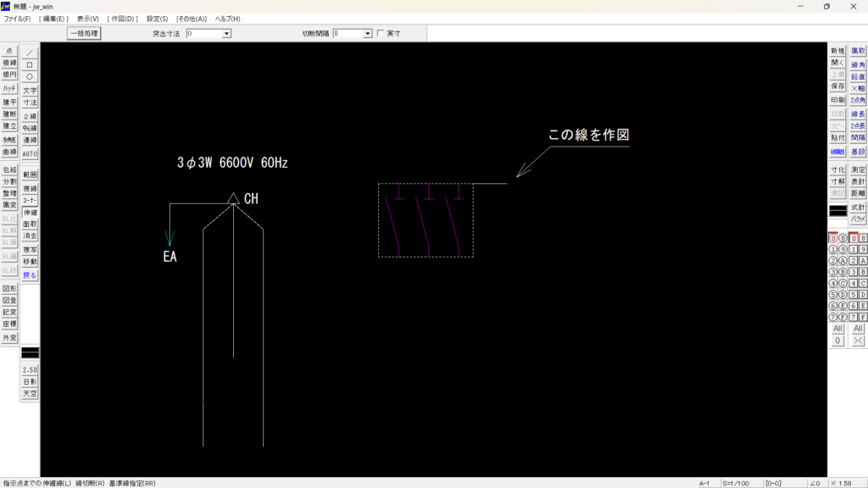Select the circle (○) tool
This screenshot has height=488, width=868.
pyautogui.click(x=30, y=76)
